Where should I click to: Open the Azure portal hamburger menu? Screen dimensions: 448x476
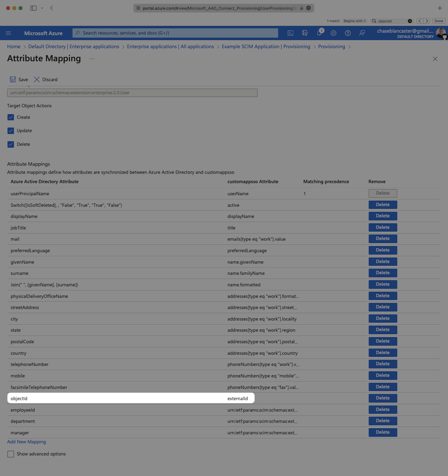coord(8,33)
